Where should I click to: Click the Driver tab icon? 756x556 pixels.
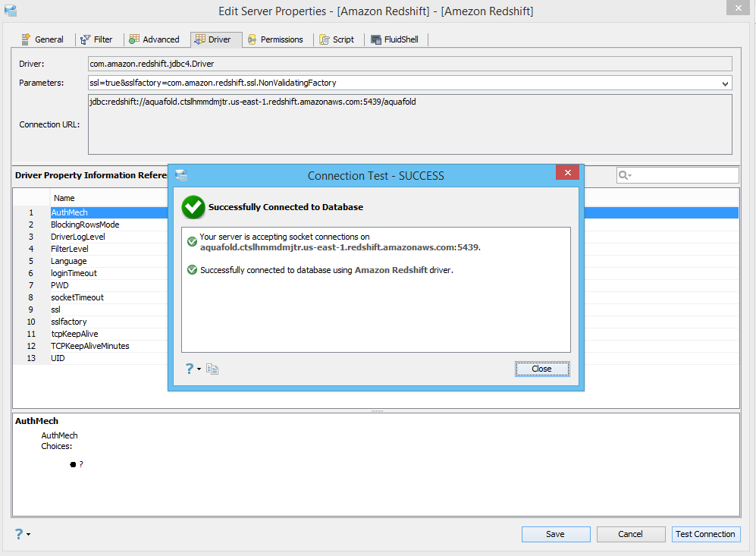[x=199, y=39]
